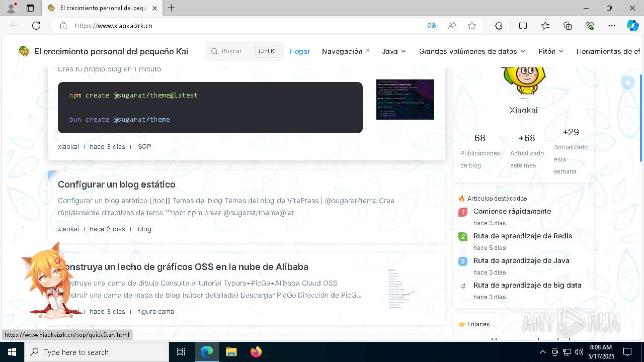
Task: Open Microsoft Edge taskbar icon
Action: pyautogui.click(x=207, y=352)
